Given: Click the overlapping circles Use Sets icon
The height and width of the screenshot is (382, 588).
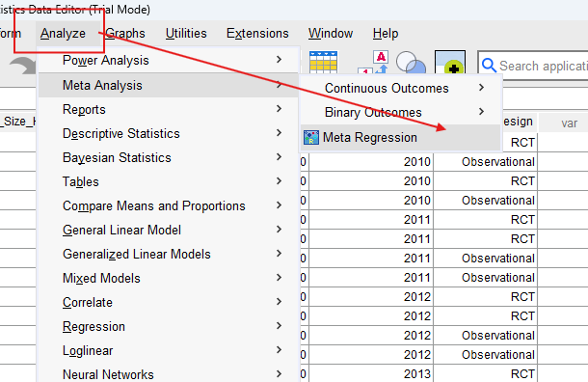Looking at the screenshot, I should 411,63.
